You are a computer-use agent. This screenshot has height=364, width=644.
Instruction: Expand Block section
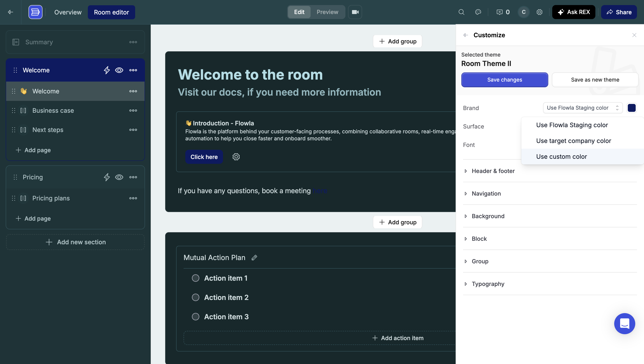pyautogui.click(x=550, y=239)
